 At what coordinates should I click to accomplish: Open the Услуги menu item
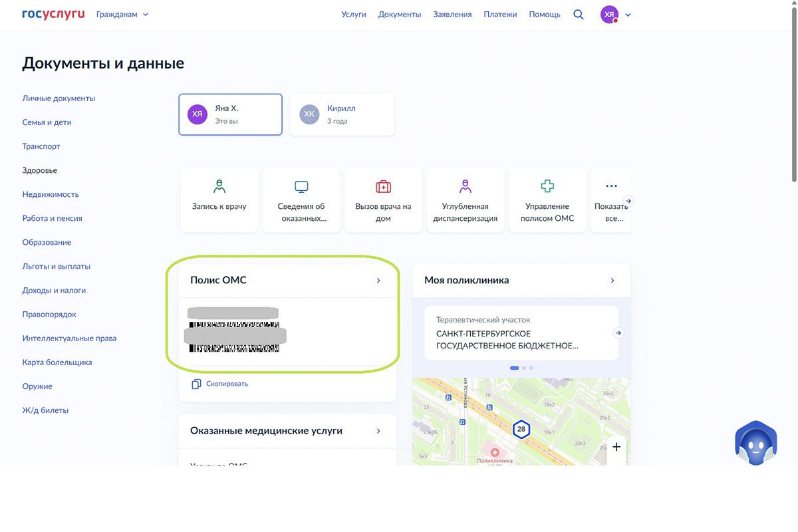pyautogui.click(x=354, y=15)
